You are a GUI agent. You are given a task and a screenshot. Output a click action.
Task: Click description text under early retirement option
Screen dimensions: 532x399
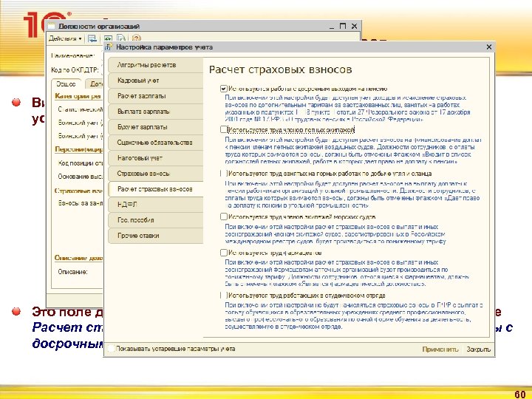tap(347, 109)
